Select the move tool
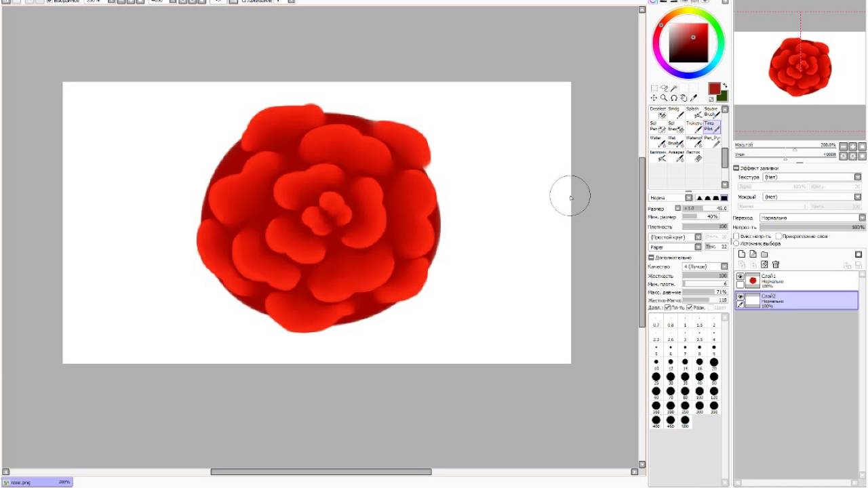The height and width of the screenshot is (488, 868). 654,98
